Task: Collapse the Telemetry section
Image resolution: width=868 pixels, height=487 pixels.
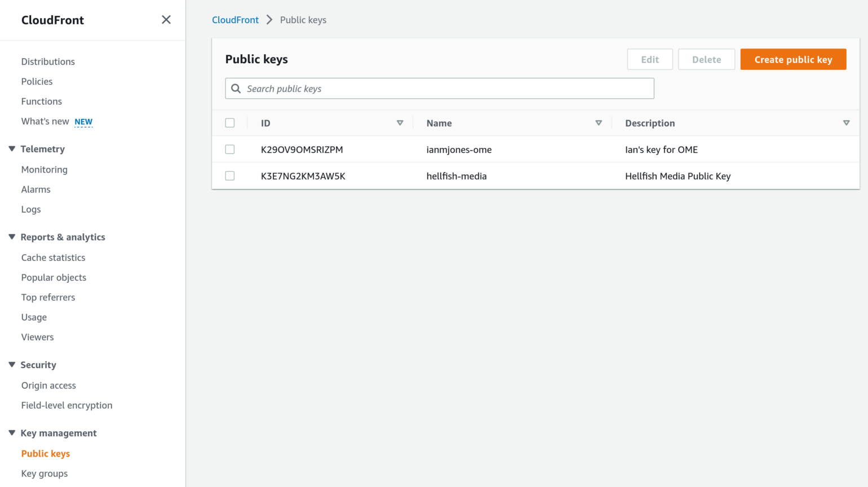Action: (12, 149)
